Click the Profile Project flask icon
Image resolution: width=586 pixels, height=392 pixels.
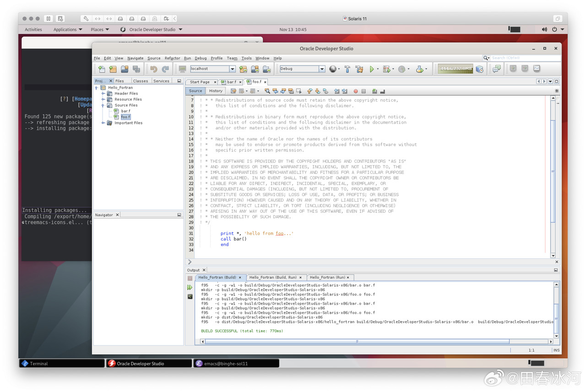pyautogui.click(x=419, y=69)
